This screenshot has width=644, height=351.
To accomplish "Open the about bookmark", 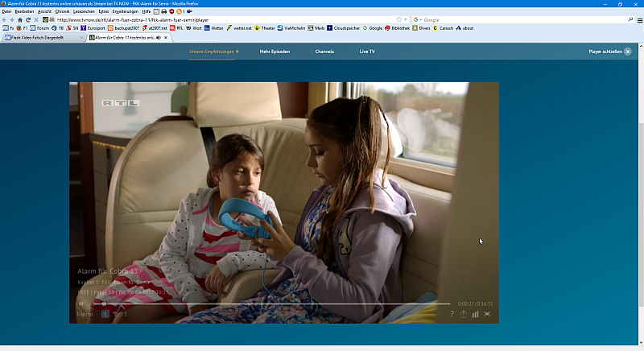I will [464, 28].
